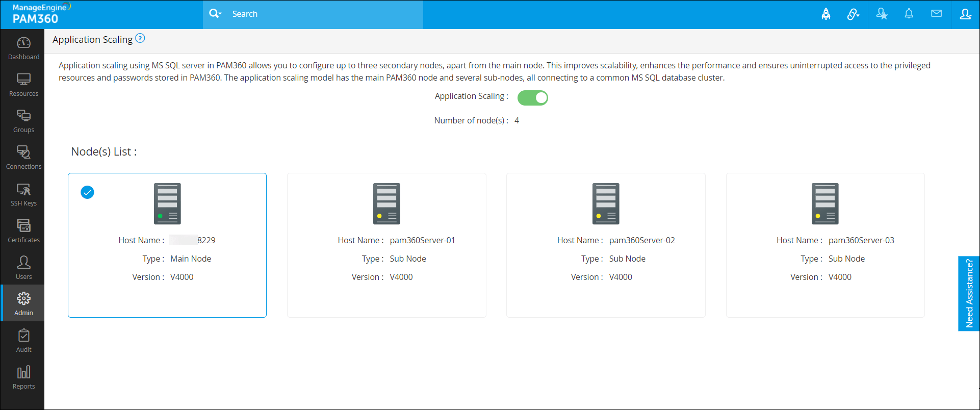Click the Main Node type value
The image size is (980, 410).
coord(191,259)
